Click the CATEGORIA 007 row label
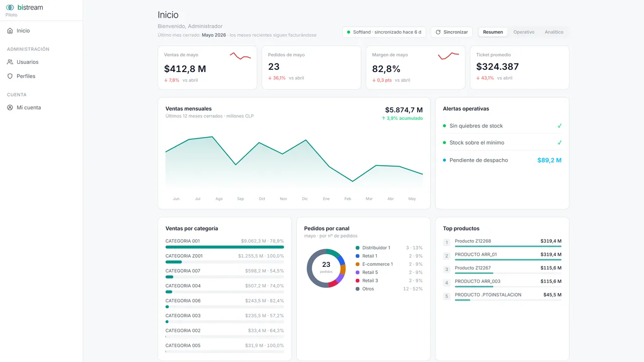The image size is (644, 362). (x=183, y=271)
